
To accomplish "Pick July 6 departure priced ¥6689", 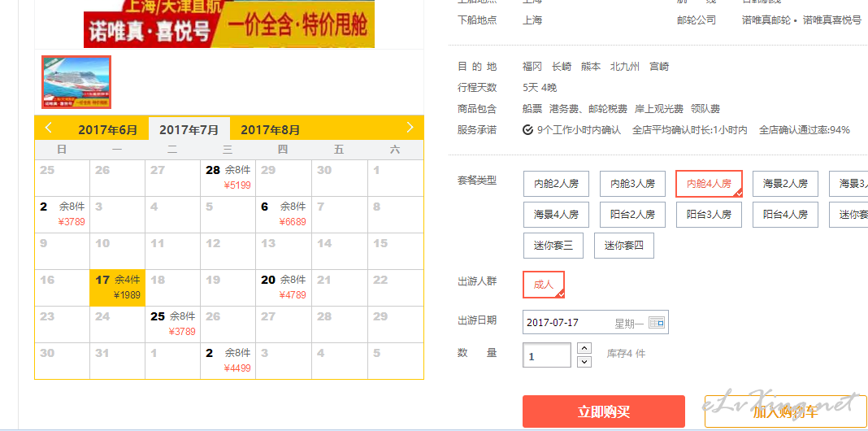I will (284, 215).
